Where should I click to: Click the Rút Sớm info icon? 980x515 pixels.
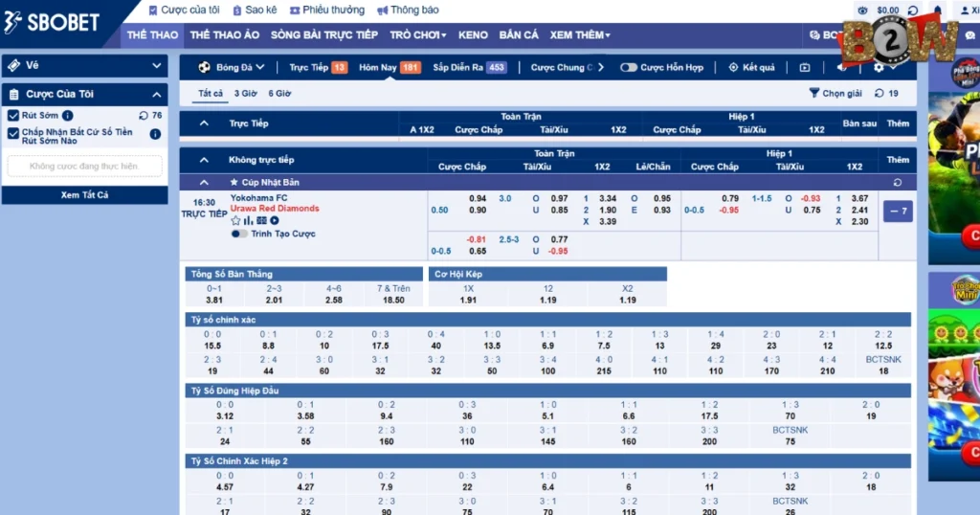coord(68,116)
